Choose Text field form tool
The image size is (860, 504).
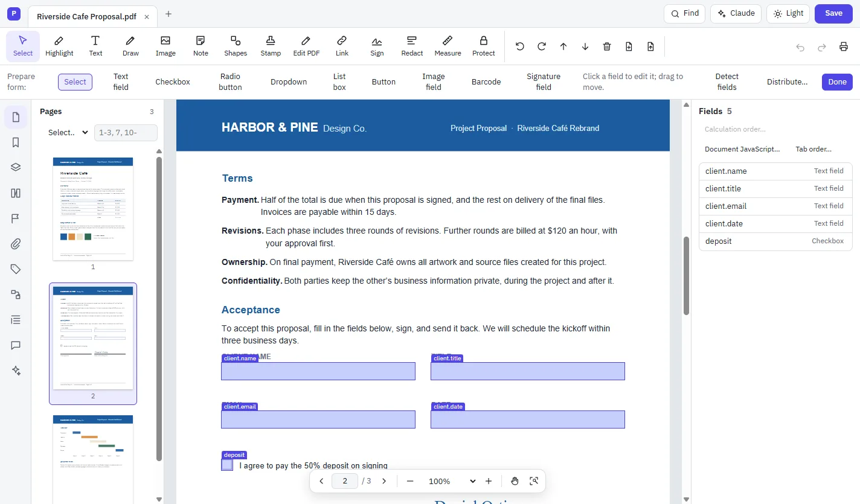[121, 82]
